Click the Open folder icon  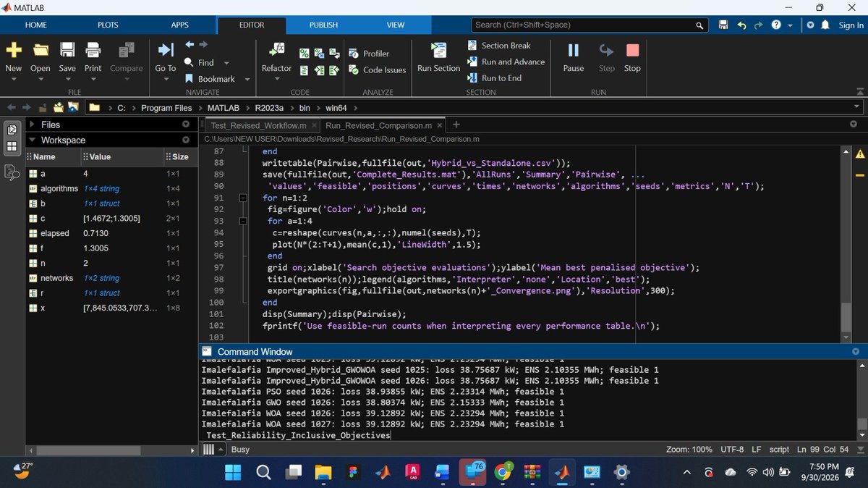41,50
